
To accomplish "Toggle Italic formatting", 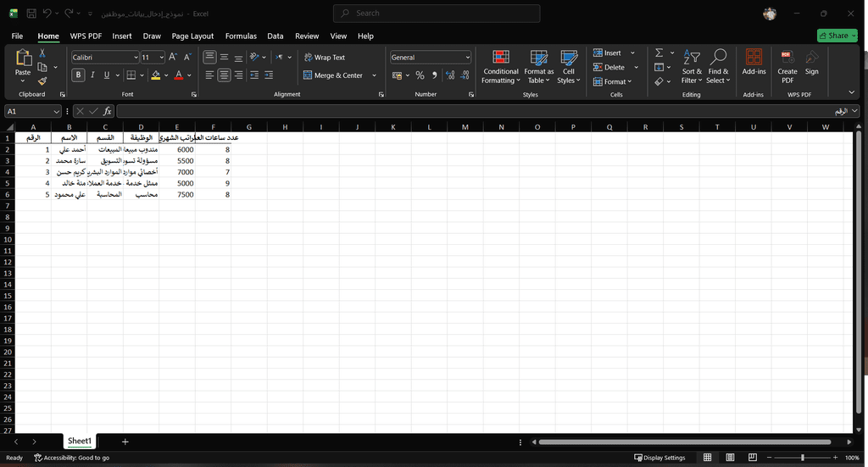I will (x=92, y=75).
